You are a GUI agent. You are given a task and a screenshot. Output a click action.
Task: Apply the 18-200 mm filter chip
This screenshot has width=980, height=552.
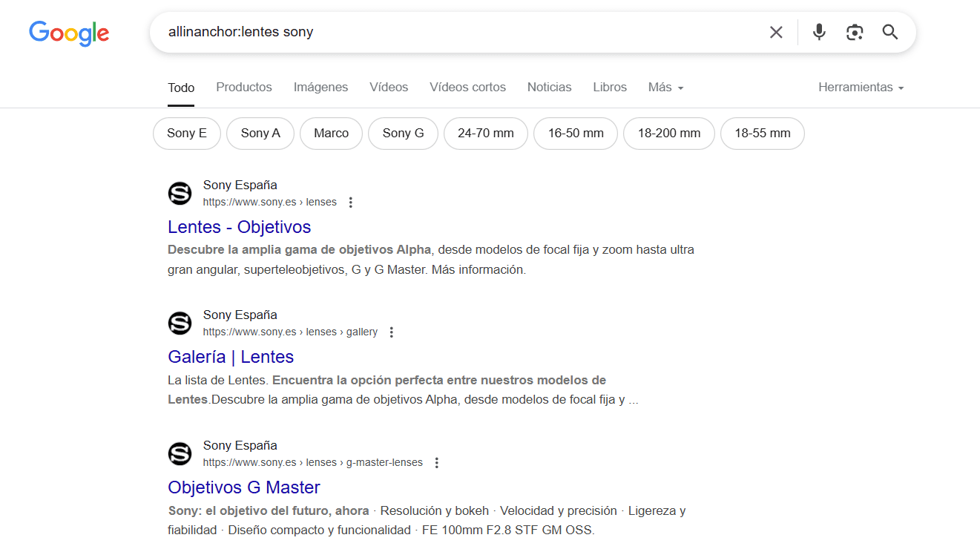pos(669,134)
